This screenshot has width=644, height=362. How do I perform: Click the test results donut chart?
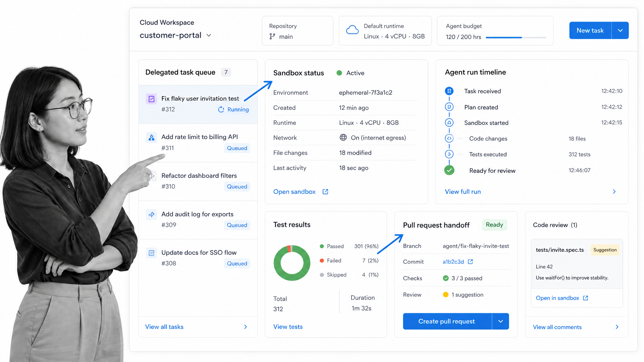click(x=292, y=263)
